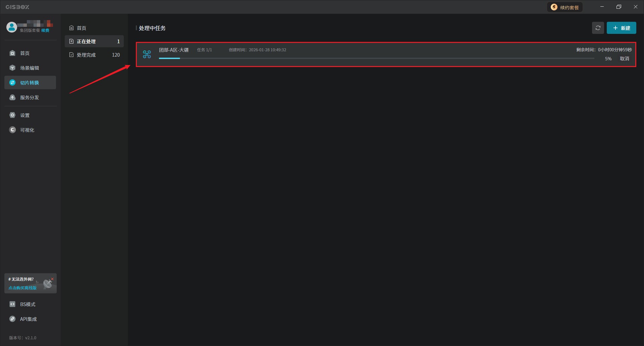644x346 pixels.
Task: Open 可视化 visualization module
Action: pyautogui.click(x=27, y=130)
